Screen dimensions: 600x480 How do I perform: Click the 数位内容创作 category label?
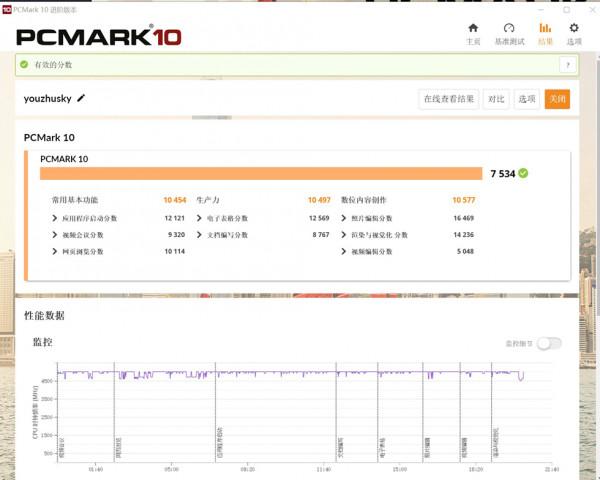point(364,200)
